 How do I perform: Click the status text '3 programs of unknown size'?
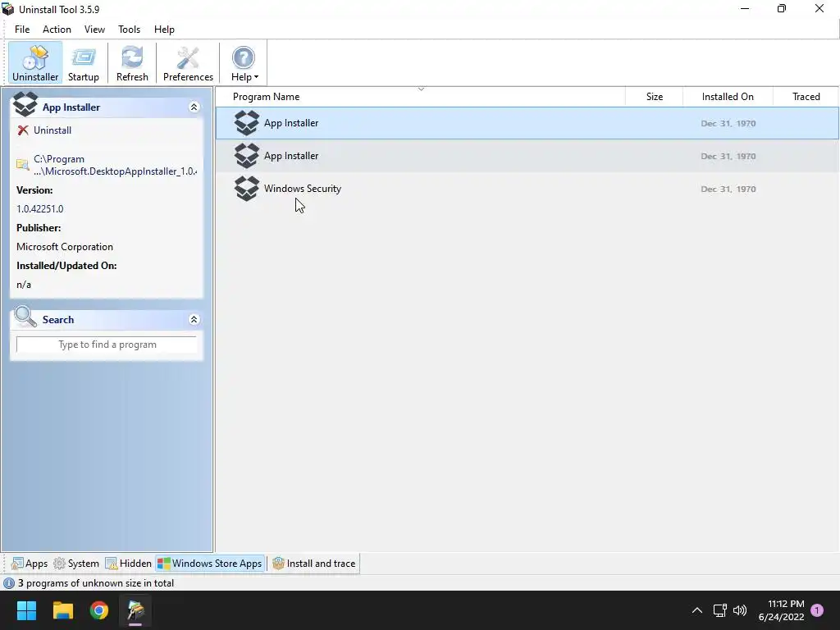coord(96,583)
